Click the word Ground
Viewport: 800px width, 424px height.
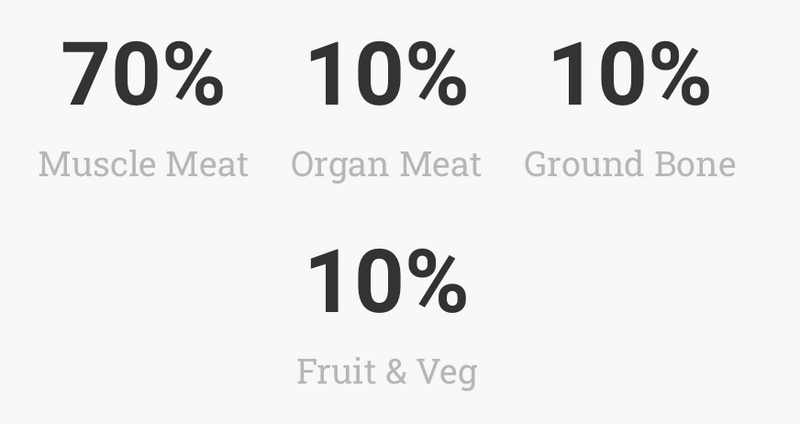[584, 164]
